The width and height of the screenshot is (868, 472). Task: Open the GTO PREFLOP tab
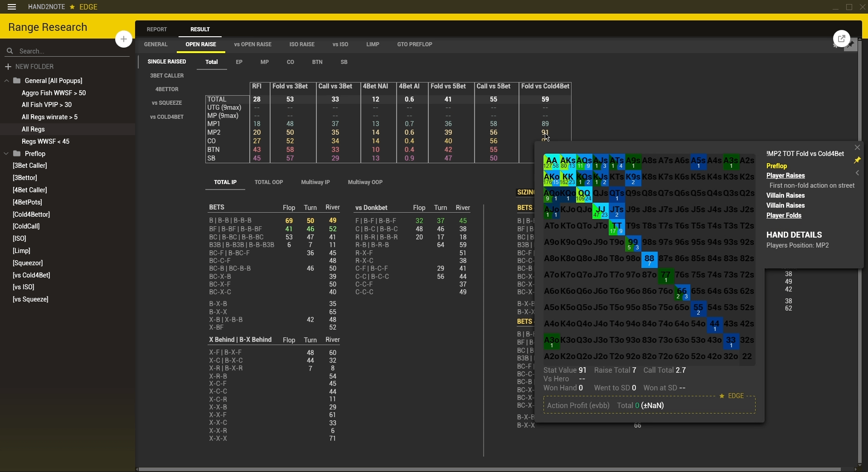[x=414, y=44]
